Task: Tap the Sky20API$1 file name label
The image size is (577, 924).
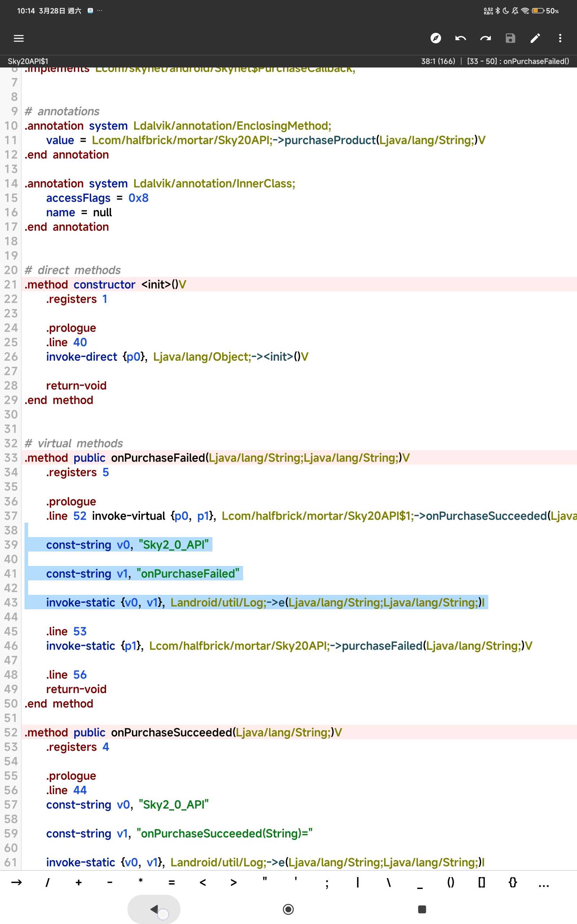Action: click(28, 61)
